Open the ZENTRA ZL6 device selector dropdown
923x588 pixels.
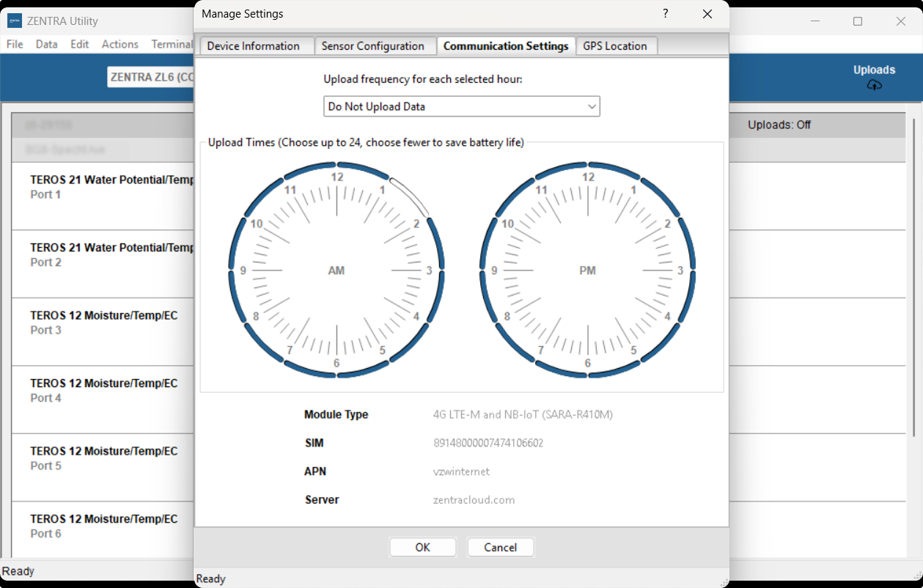tap(151, 77)
